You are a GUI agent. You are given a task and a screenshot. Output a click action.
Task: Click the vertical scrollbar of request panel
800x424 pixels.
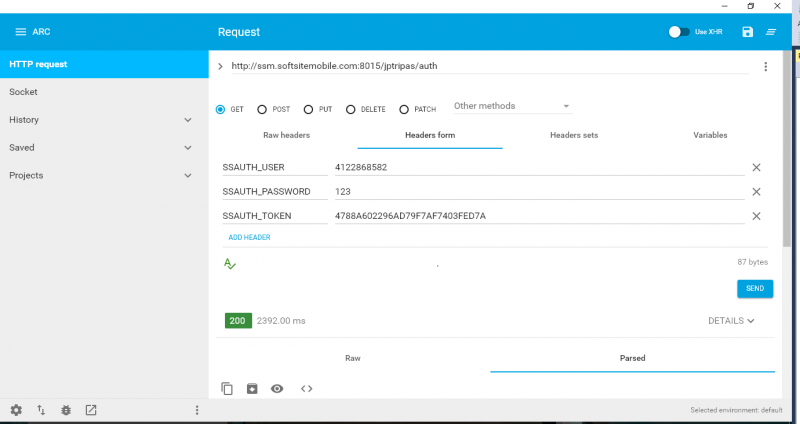point(787,149)
